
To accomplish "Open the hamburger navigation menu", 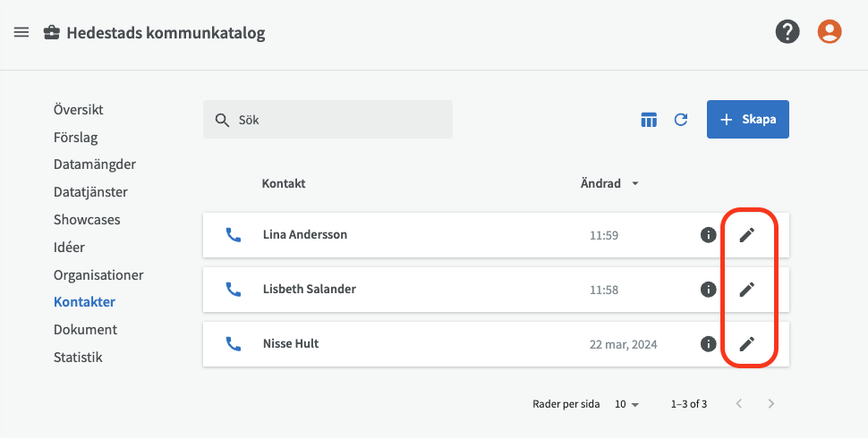I will click(21, 33).
